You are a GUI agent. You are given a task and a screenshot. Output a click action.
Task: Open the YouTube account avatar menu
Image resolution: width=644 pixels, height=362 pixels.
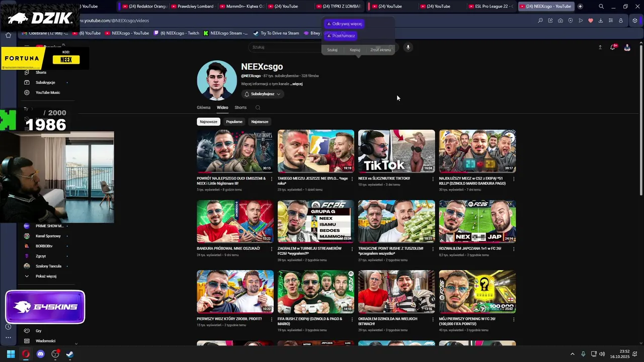pyautogui.click(x=627, y=47)
